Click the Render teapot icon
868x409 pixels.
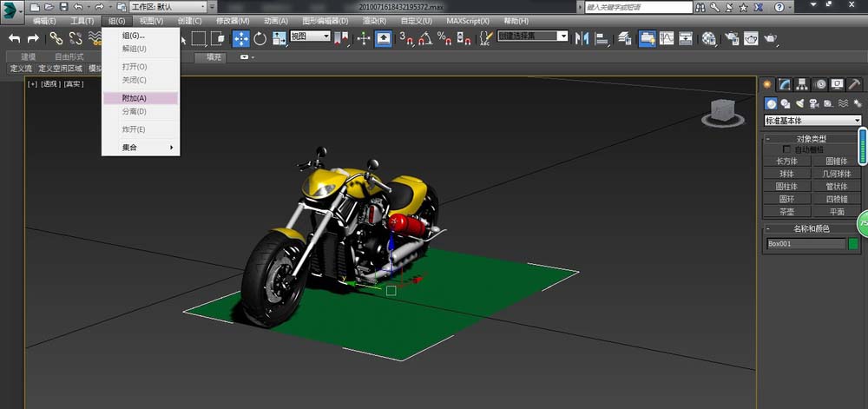point(771,38)
